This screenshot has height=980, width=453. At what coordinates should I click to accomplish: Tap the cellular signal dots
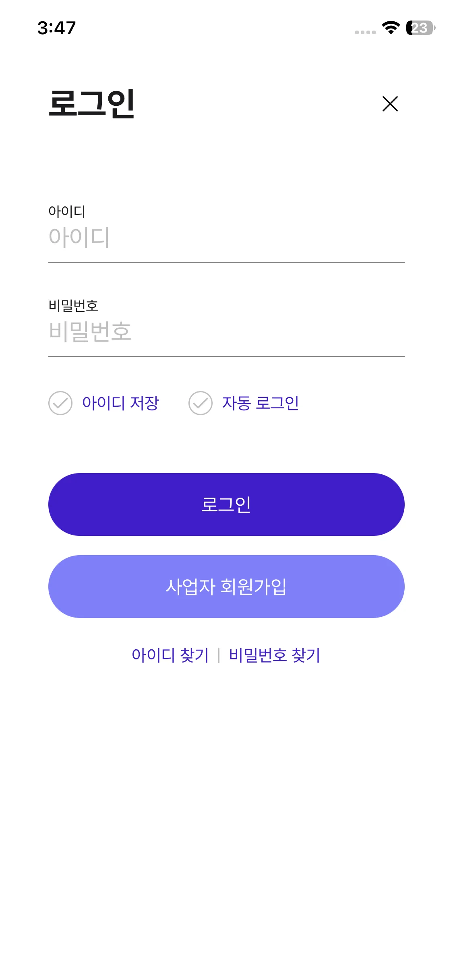click(x=365, y=32)
